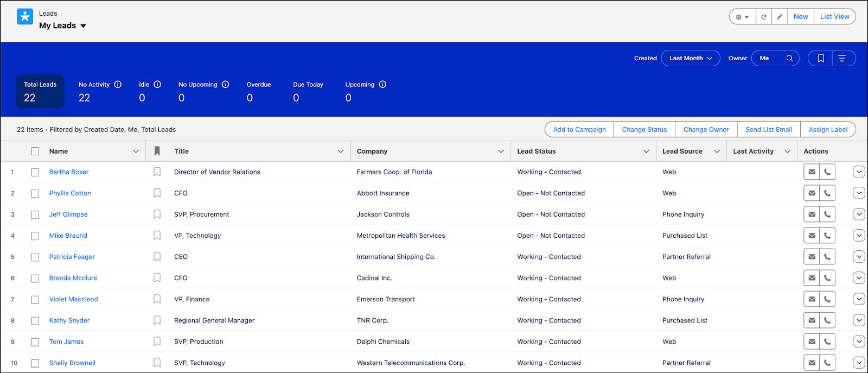The height and width of the screenshot is (373, 868).
Task: Email Bertha Boxer via envelope icon
Action: 812,172
